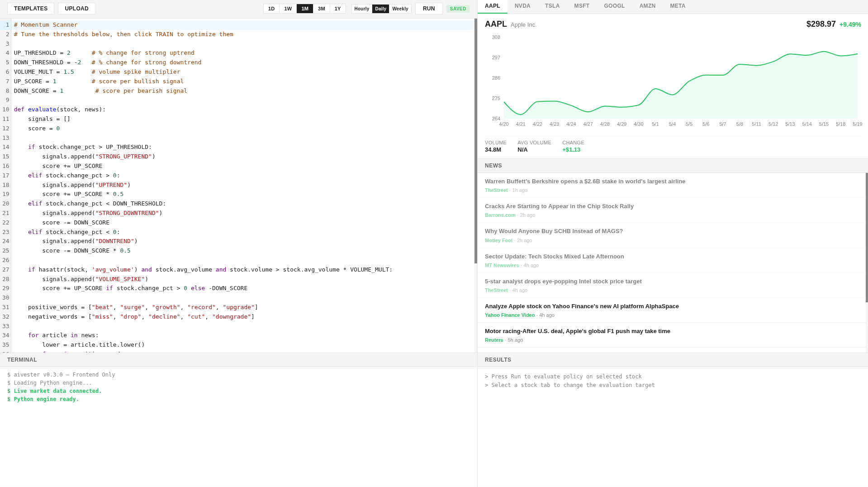Click the 34.8M volume value
This screenshot has width=868, height=487.
493,150
